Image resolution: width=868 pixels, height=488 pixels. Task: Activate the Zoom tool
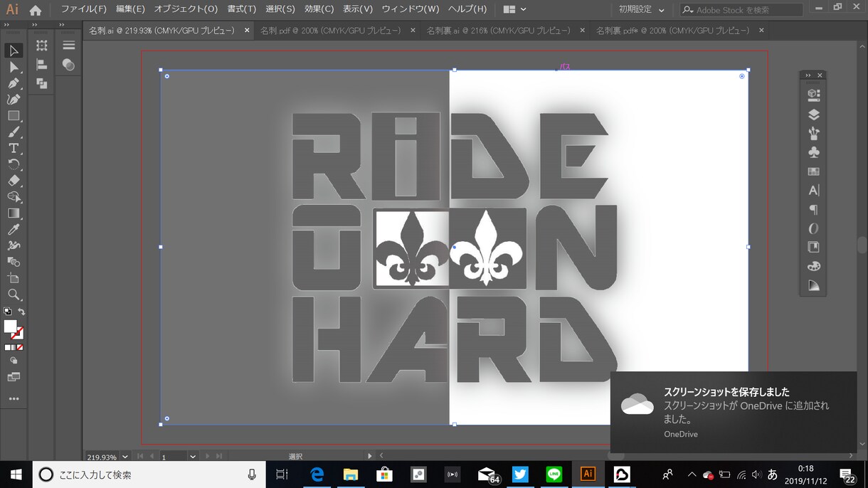14,295
